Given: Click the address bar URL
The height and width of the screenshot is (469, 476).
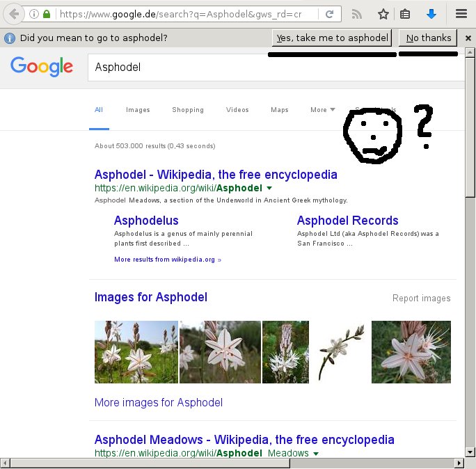Looking at the screenshot, I should click(x=181, y=14).
